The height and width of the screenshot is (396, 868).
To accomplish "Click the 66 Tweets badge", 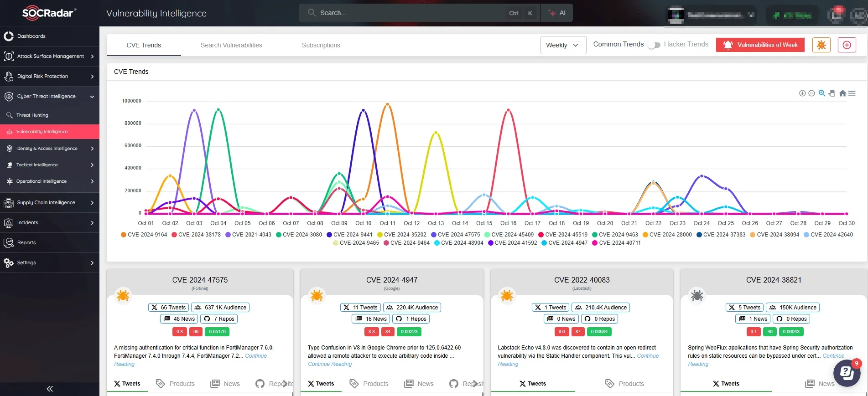I will point(168,308).
